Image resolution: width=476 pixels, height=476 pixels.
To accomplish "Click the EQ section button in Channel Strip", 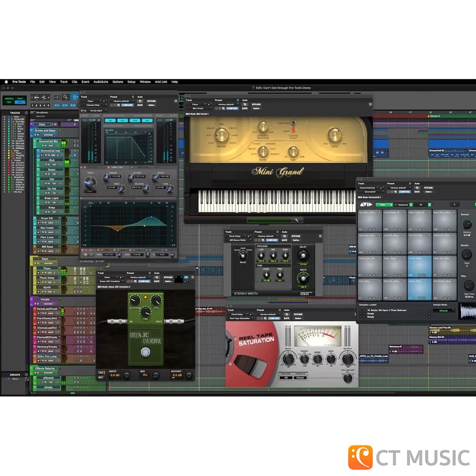I will tap(110, 120).
